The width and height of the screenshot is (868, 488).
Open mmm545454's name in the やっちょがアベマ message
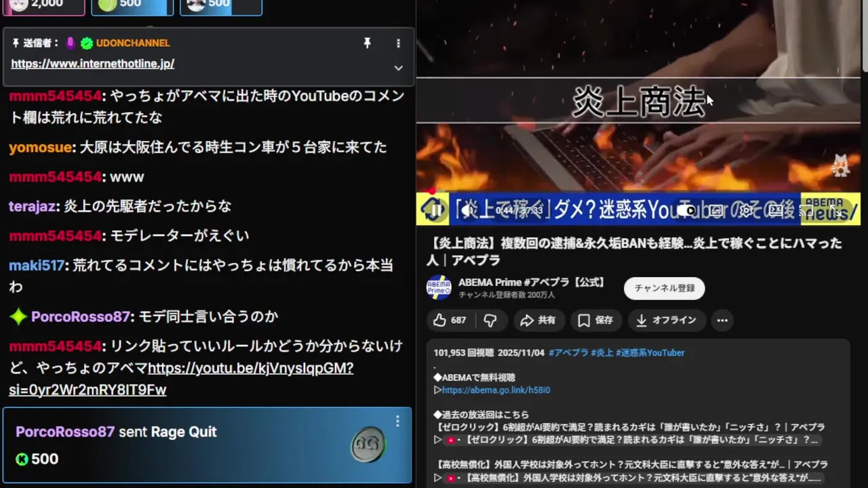(56, 96)
